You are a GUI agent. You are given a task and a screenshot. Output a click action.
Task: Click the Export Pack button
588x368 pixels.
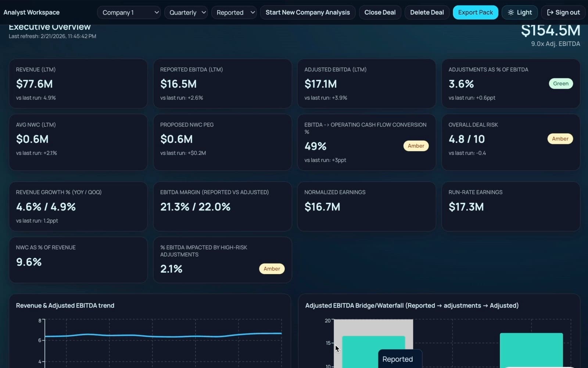coord(476,13)
